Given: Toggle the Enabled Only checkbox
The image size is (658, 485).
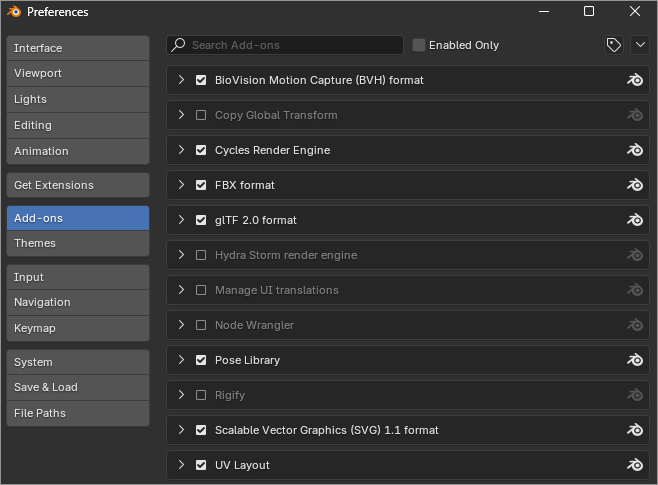Looking at the screenshot, I should click(419, 45).
